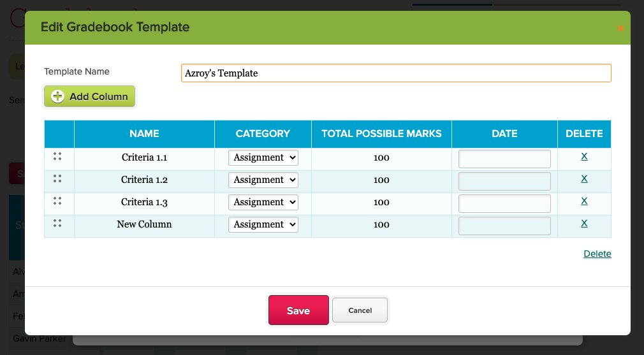644x355 pixels.
Task: Click total marks 100 for Criteria 1.3
Action: point(381,202)
